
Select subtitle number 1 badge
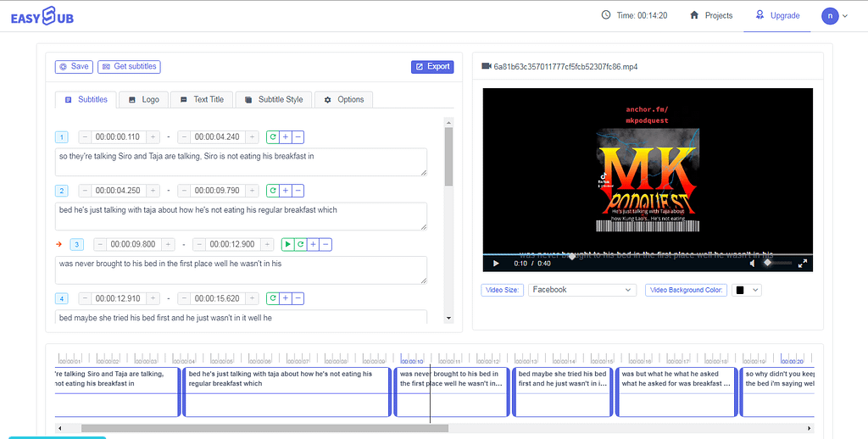click(x=61, y=137)
